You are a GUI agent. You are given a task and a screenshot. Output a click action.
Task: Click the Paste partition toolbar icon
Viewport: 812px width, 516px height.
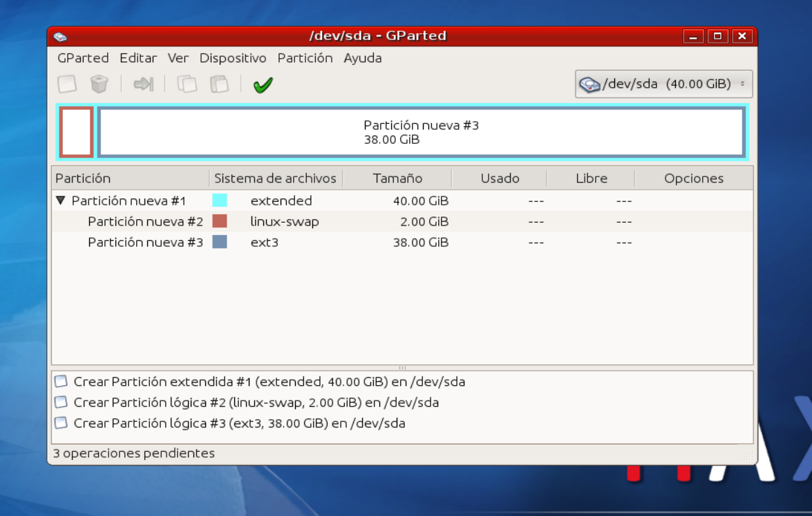[x=219, y=84]
